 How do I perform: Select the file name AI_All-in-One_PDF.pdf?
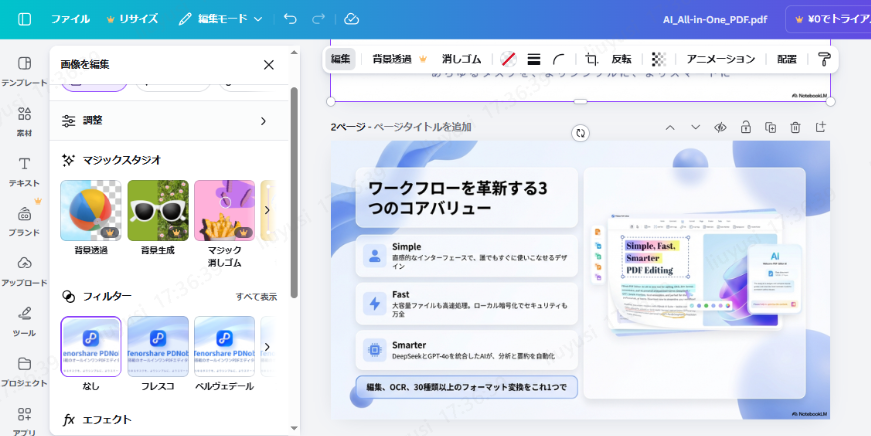point(715,19)
